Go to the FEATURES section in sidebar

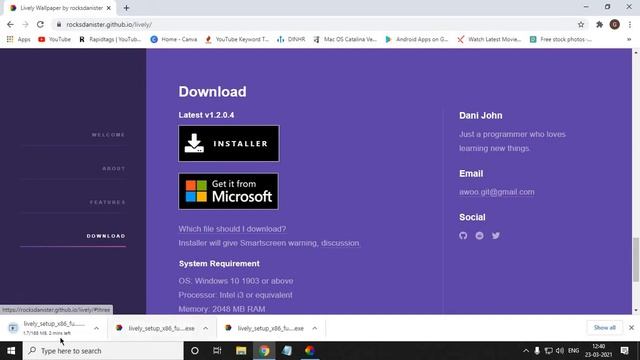pyautogui.click(x=107, y=202)
